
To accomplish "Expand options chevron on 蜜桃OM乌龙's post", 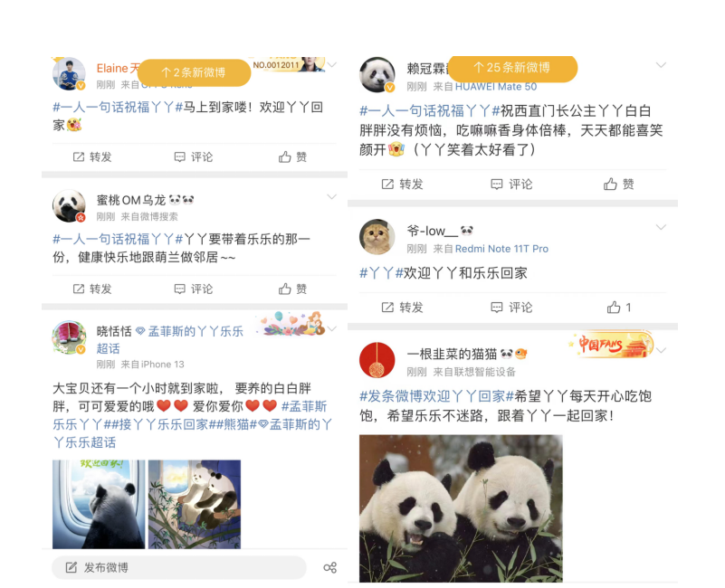I will 331,197.
